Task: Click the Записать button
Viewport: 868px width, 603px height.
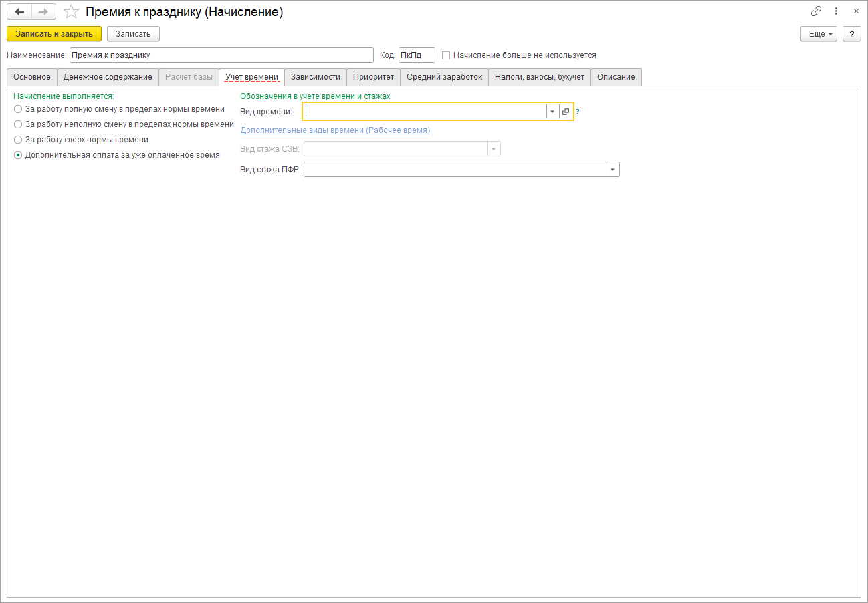Action: [133, 34]
